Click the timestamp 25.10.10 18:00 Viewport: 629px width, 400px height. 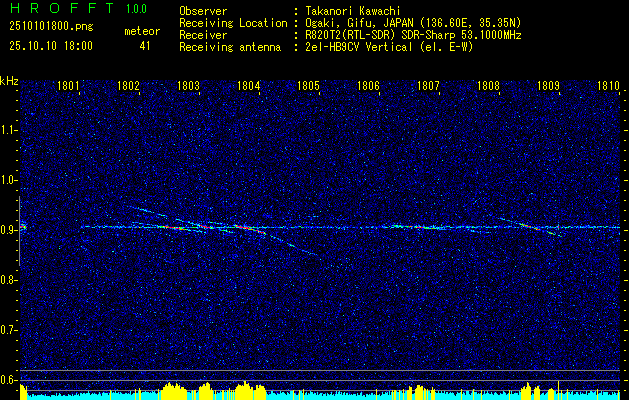pos(51,46)
